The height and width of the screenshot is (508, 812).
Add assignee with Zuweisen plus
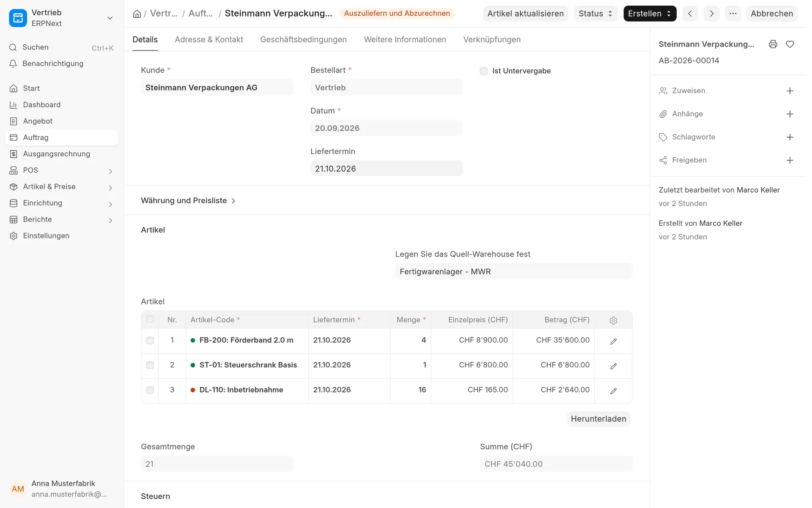[790, 91]
